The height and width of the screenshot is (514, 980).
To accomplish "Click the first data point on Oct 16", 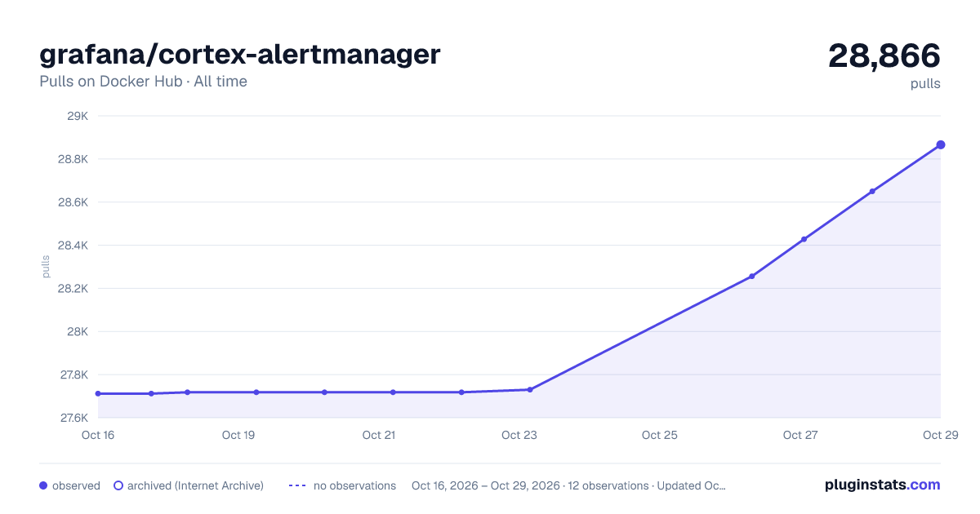I will tap(98, 393).
